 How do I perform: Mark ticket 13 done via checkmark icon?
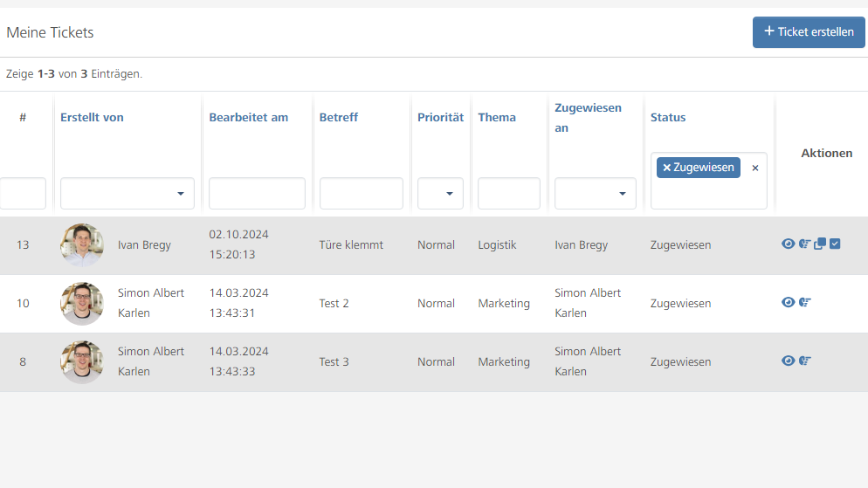(x=835, y=244)
